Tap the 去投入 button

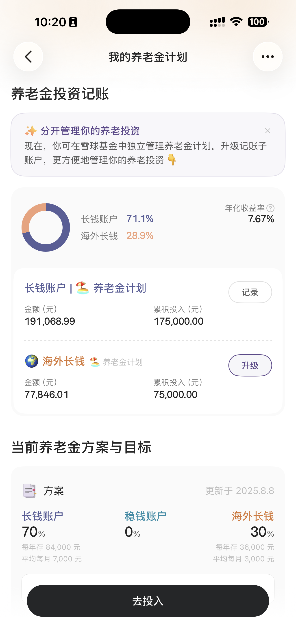tap(148, 601)
